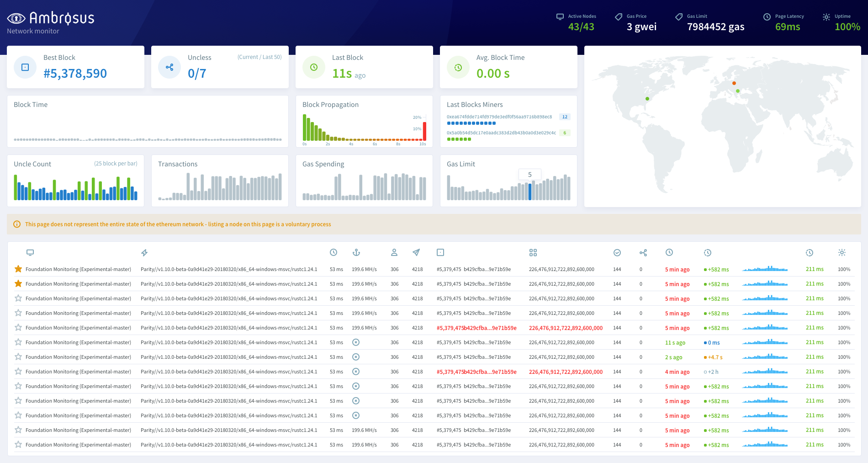Sort by propagation time icon above '+582 ms'
This screenshot has height=463, width=868.
708,252
